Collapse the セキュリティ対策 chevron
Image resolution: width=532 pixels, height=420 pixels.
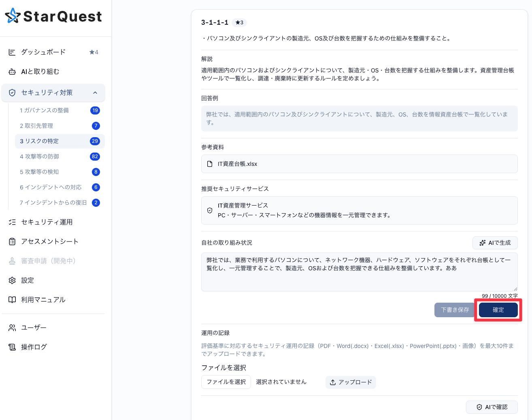pos(95,93)
